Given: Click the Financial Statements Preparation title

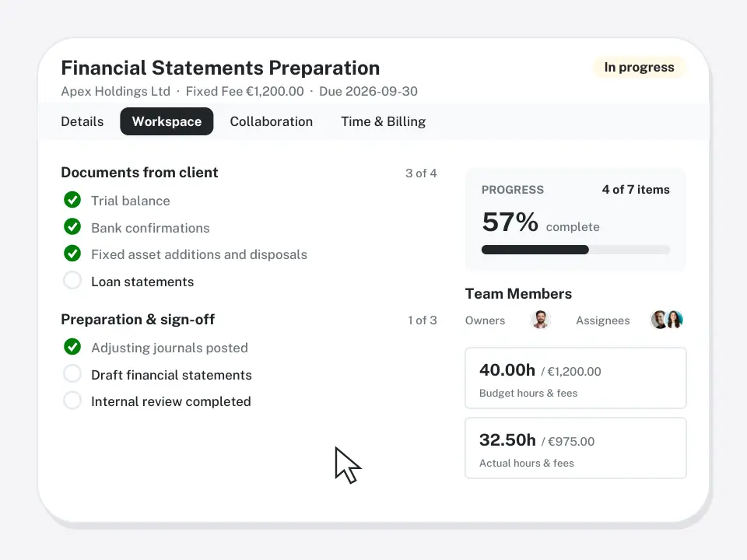Looking at the screenshot, I should click(x=220, y=68).
